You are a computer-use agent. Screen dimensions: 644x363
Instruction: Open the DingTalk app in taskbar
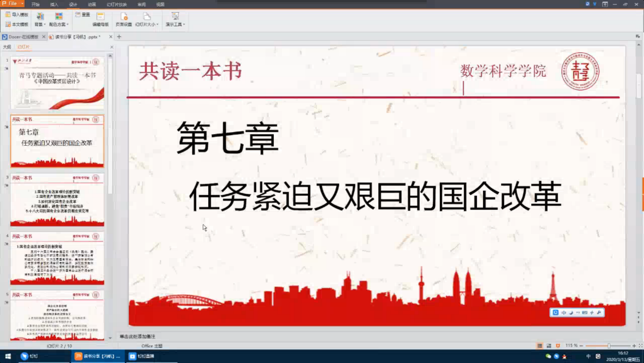(29, 356)
